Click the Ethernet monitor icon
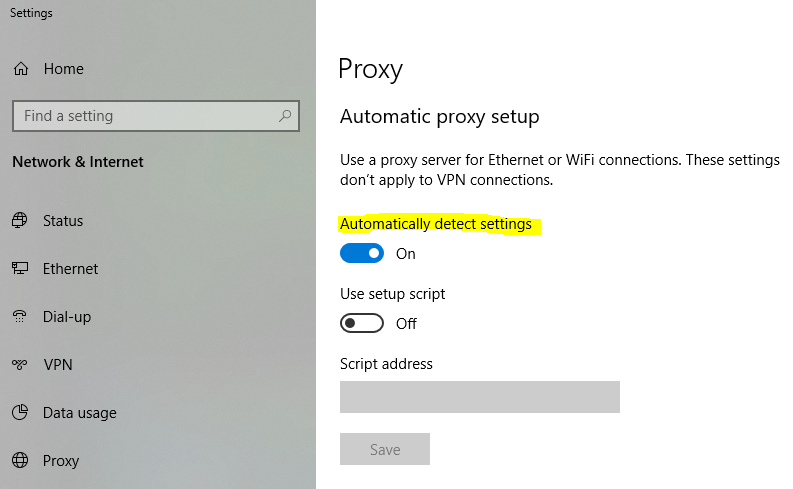Screen dimensions: 793x489 [x=20, y=269]
